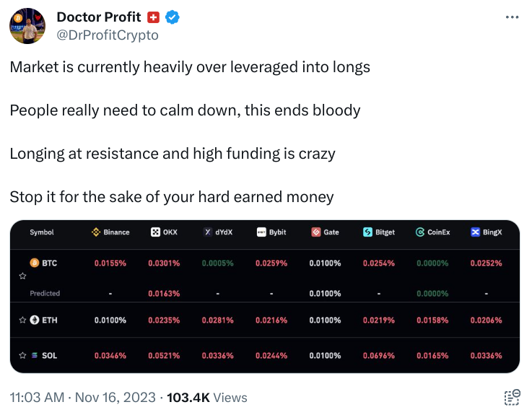This screenshot has width=532, height=415.
Task: Click the CoinEx exchange logo icon
Action: pos(420,232)
